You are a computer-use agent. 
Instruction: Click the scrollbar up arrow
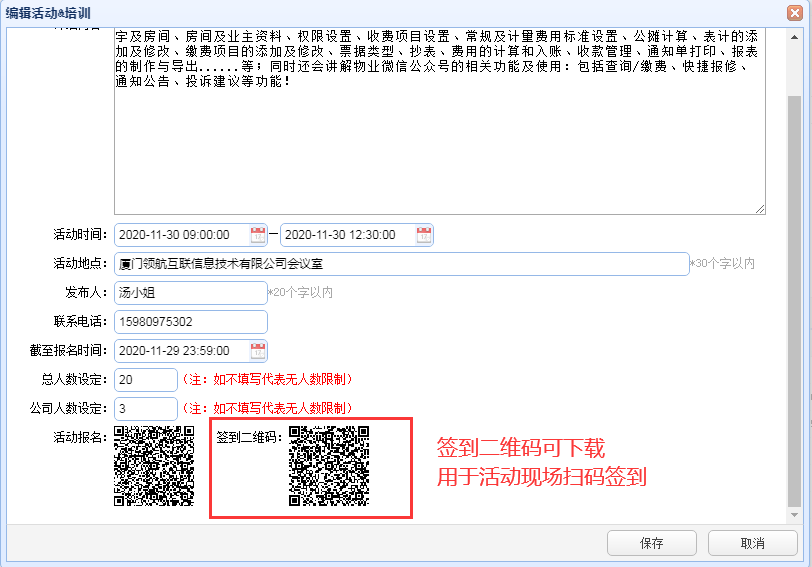794,37
